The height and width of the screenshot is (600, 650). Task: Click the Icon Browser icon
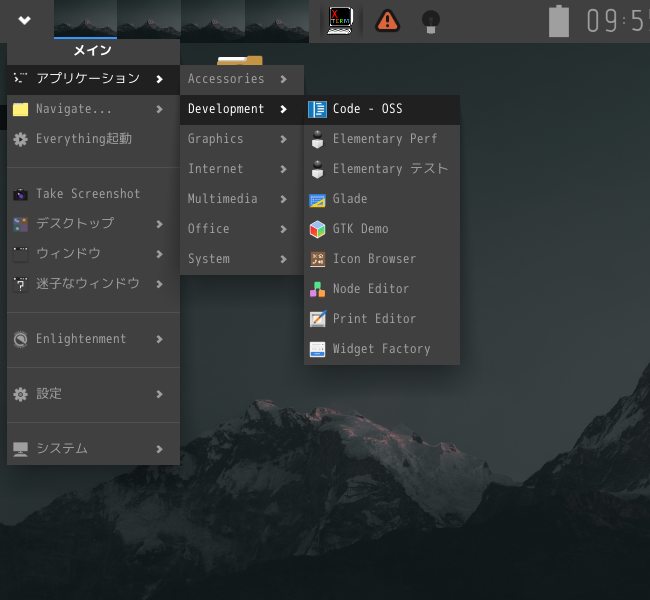click(x=318, y=259)
